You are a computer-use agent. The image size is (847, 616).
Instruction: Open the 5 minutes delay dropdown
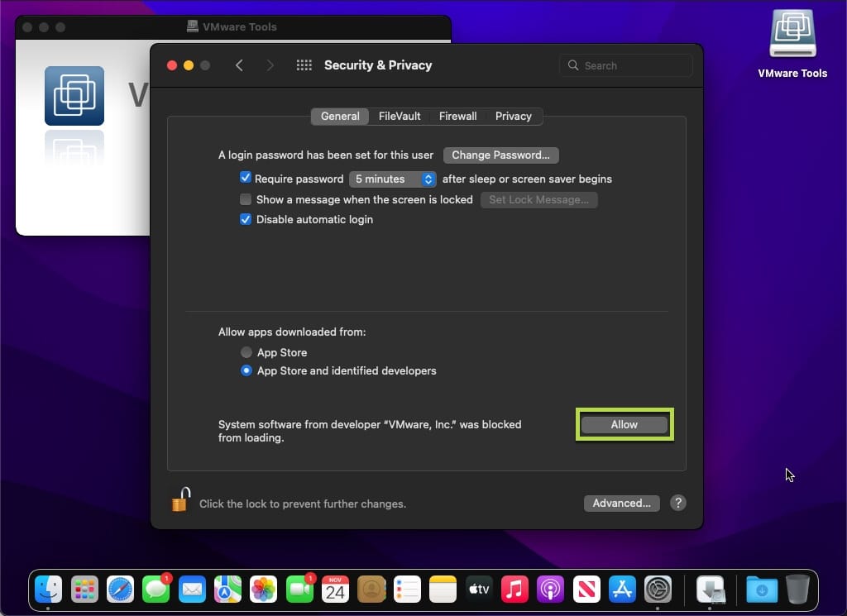(x=392, y=179)
